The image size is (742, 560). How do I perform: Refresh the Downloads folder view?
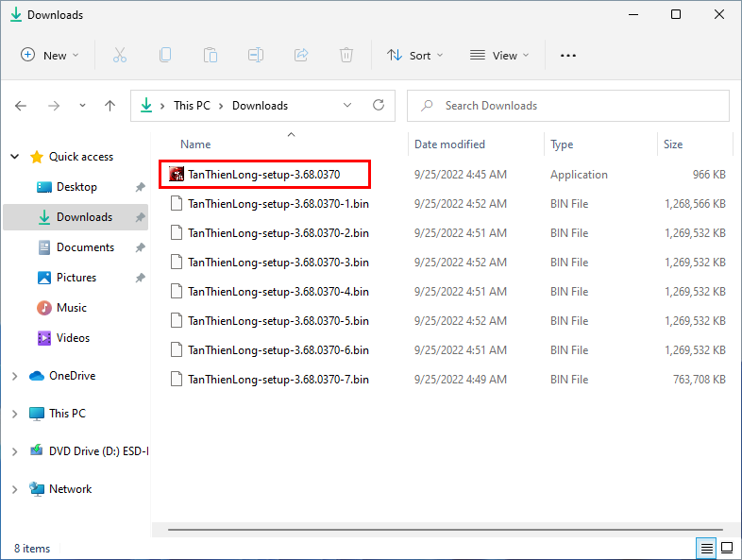[379, 106]
